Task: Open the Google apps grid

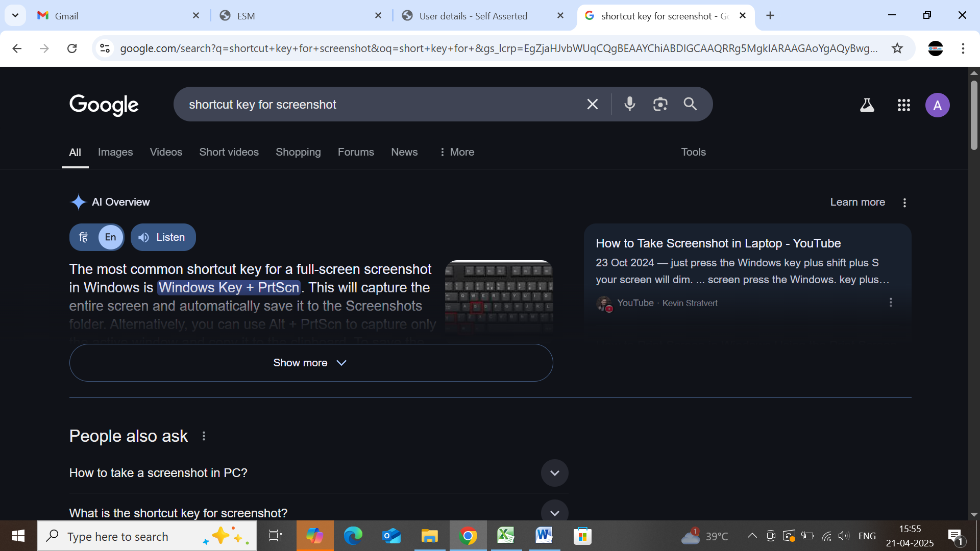Action: [904, 105]
